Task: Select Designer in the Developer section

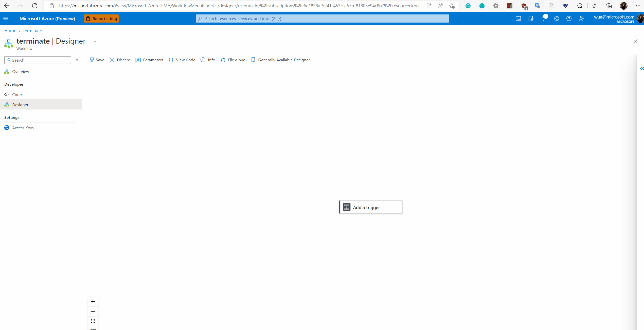Action: [x=20, y=104]
